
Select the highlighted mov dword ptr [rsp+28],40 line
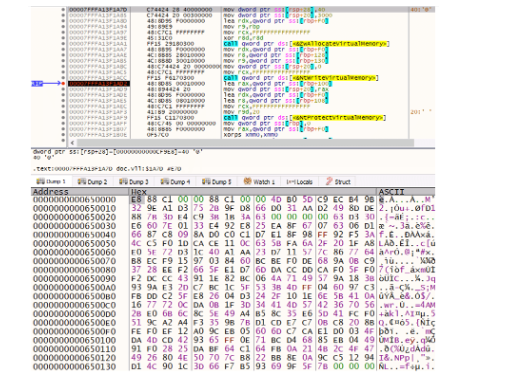274,10
